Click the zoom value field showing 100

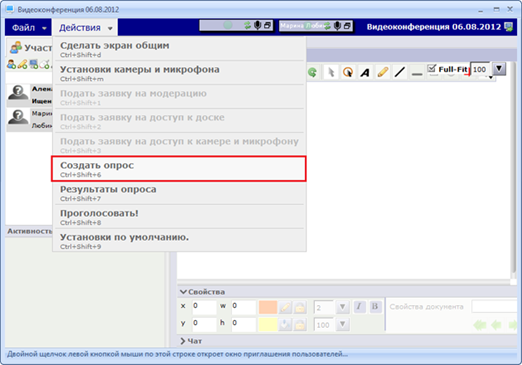pyautogui.click(x=480, y=69)
